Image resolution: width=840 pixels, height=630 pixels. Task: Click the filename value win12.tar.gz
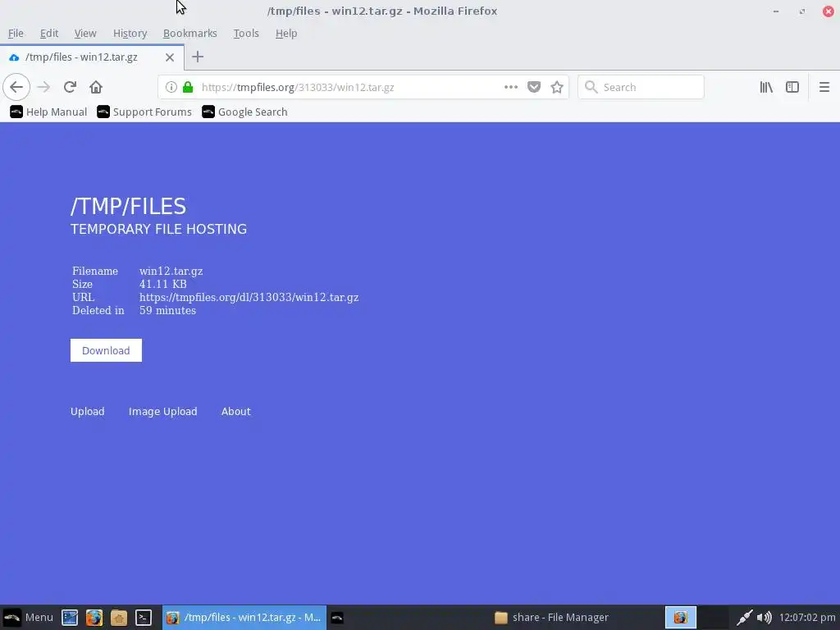pos(171,271)
